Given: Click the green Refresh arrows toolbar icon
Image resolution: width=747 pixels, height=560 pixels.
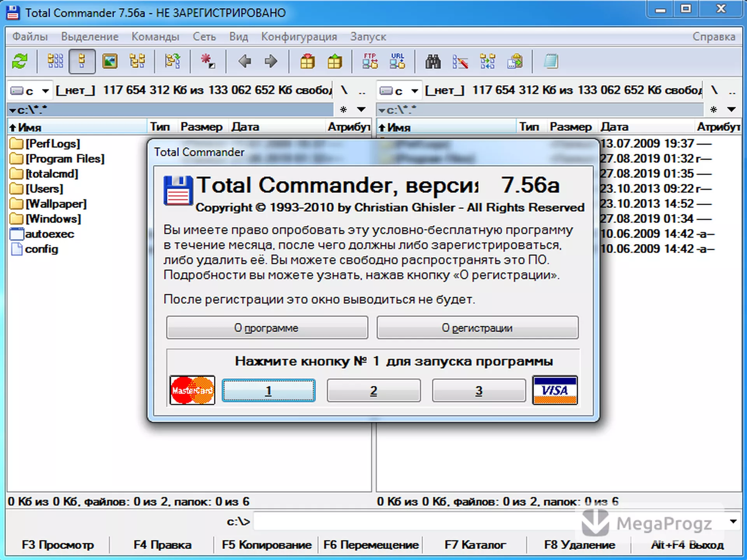Looking at the screenshot, I should pos(19,61).
